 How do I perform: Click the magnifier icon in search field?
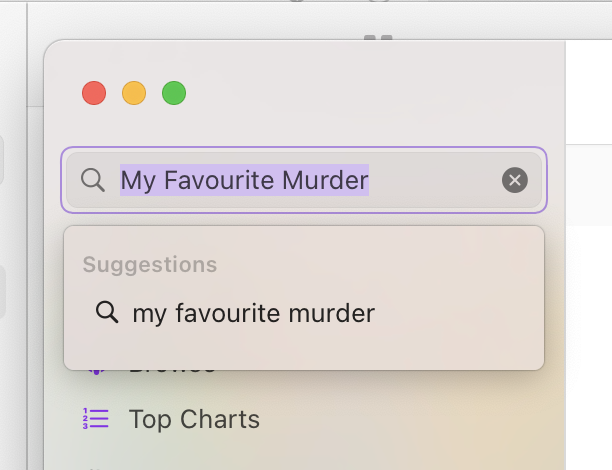tap(93, 180)
